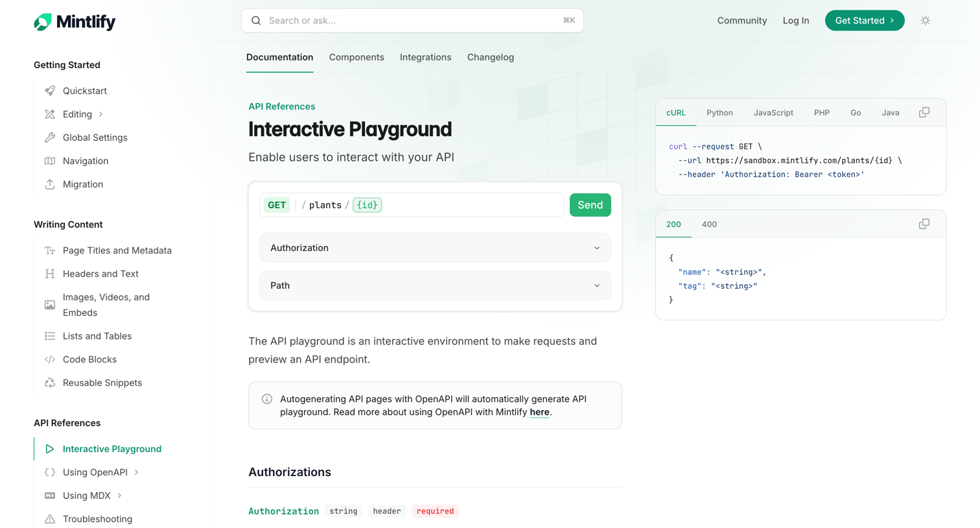Click the Global Settings wrench icon
The width and height of the screenshot is (980, 528).
coord(50,138)
